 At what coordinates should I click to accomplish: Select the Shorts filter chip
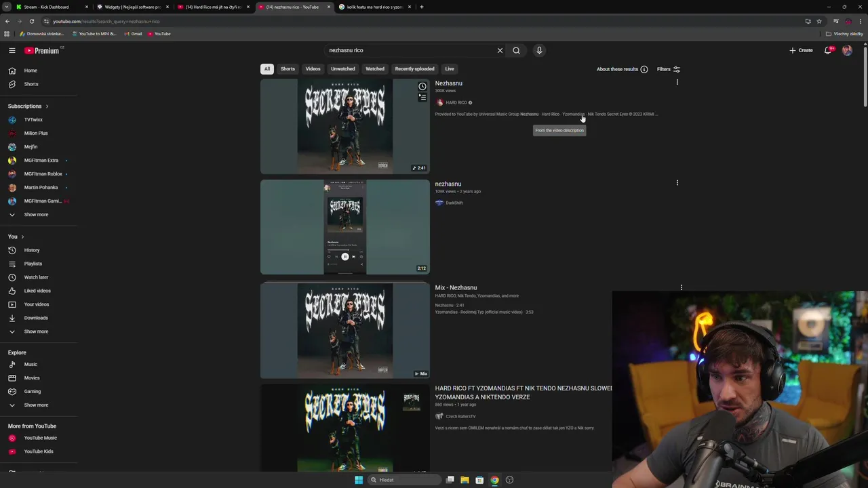[x=288, y=69]
